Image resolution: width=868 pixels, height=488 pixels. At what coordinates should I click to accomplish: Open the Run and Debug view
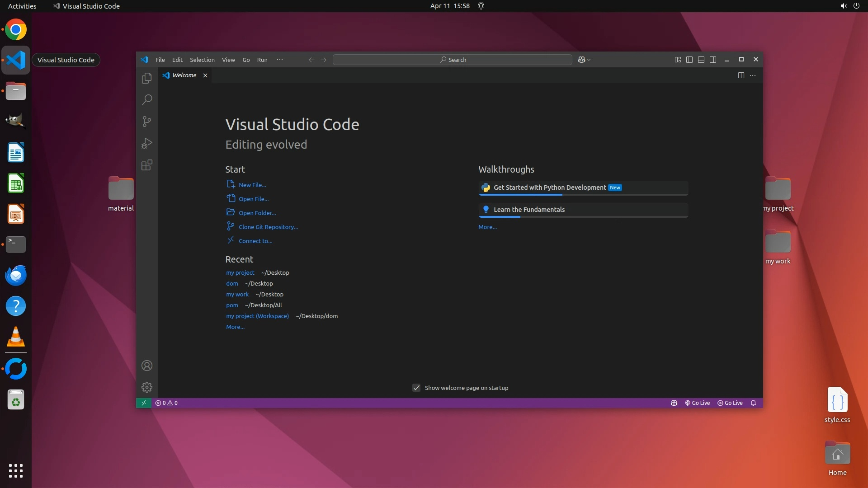147,143
